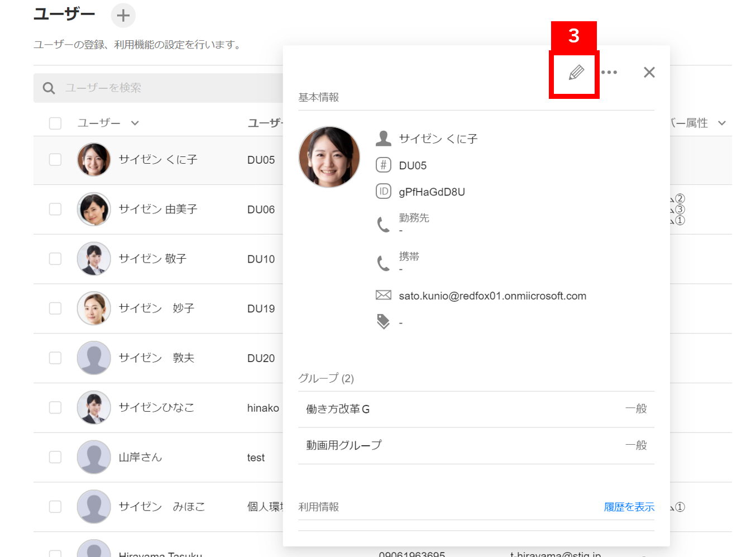Click avatar of サイゼン 敬子

pos(94,259)
